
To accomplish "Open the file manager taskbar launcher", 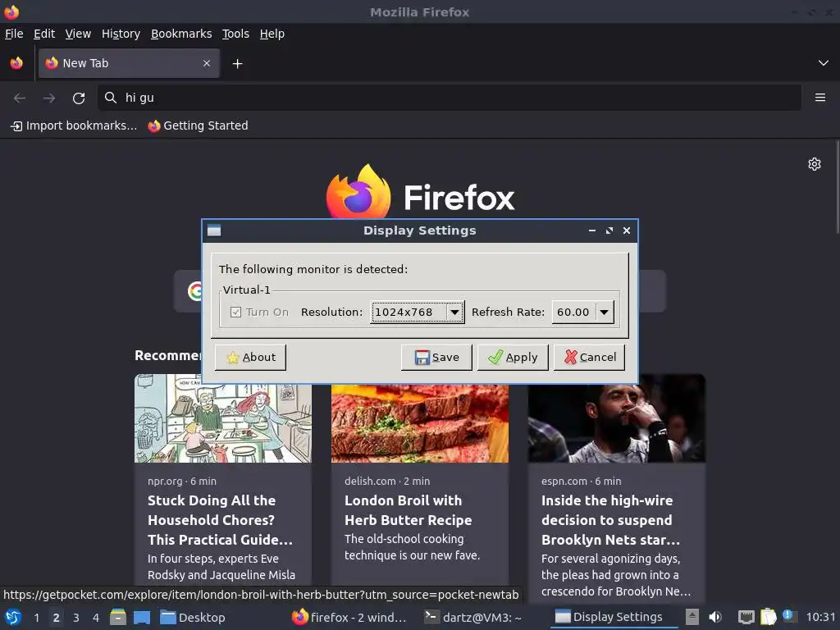I will (x=118, y=617).
